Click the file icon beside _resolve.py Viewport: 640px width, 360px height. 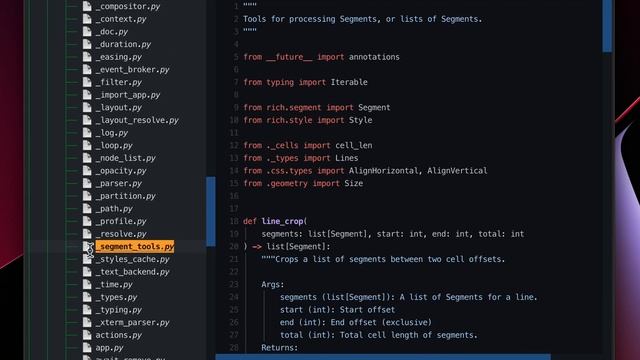coord(87,234)
